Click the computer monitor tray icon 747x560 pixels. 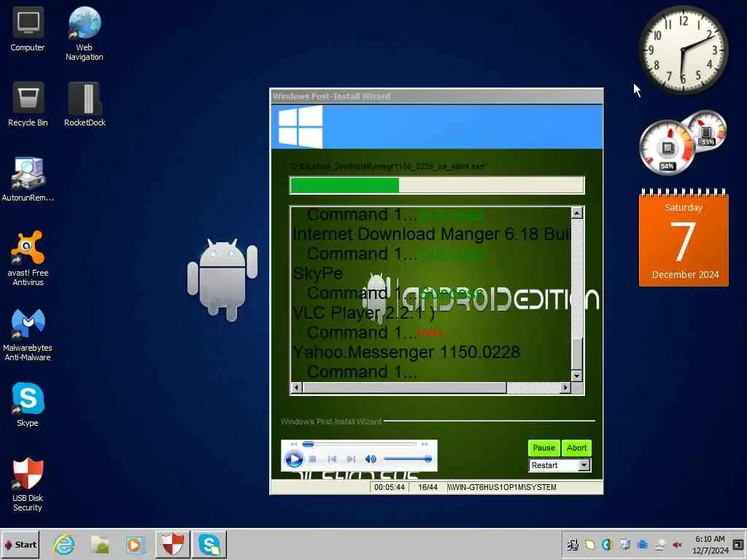tap(624, 544)
